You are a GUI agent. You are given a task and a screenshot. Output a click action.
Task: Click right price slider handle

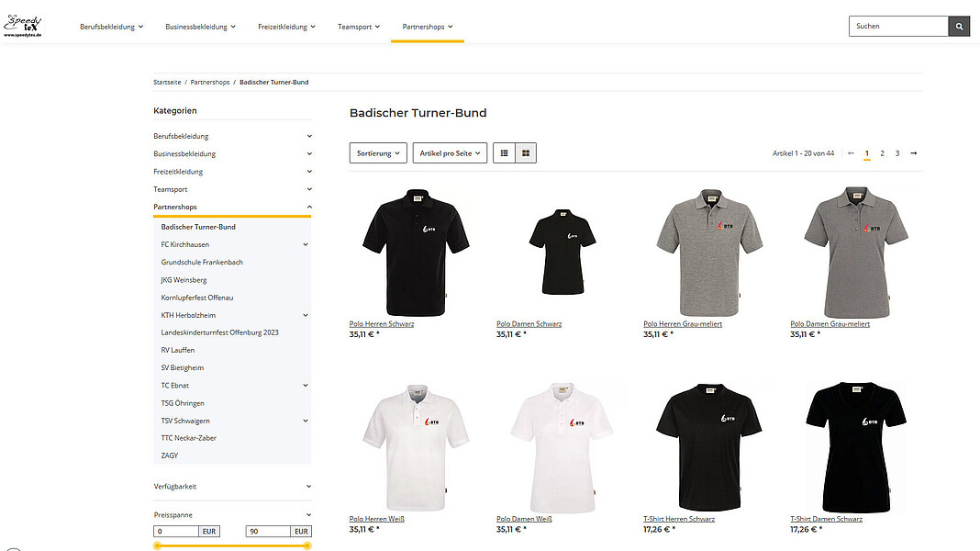point(306,546)
